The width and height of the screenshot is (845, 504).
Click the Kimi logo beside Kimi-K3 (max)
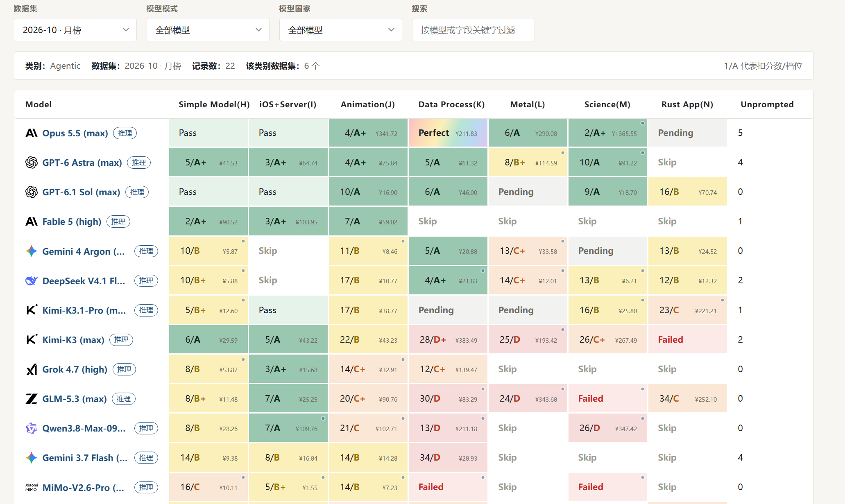click(x=32, y=340)
